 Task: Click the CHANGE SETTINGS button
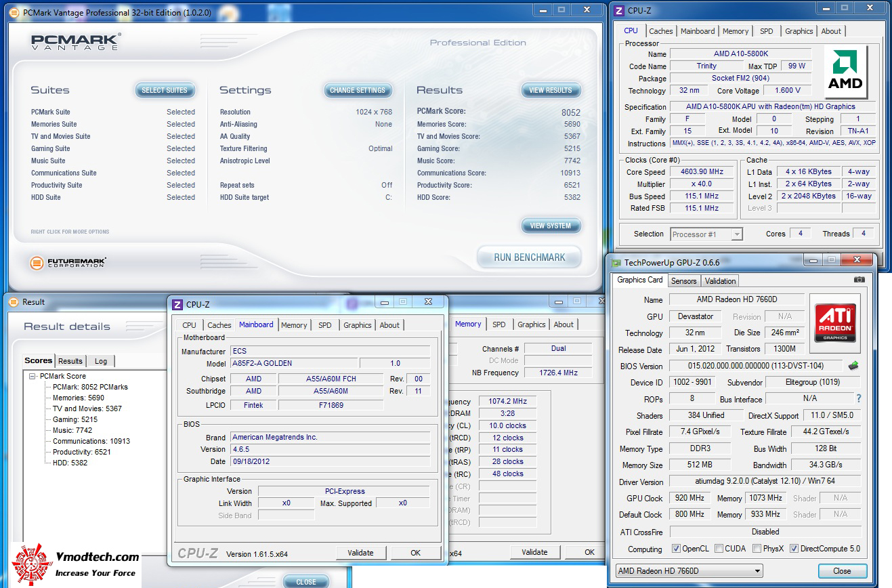tap(357, 90)
